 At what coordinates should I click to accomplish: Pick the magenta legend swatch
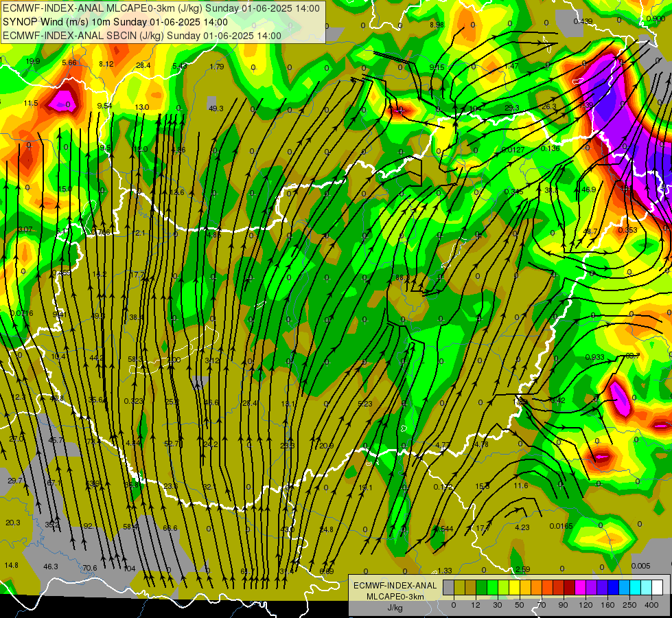click(x=580, y=587)
